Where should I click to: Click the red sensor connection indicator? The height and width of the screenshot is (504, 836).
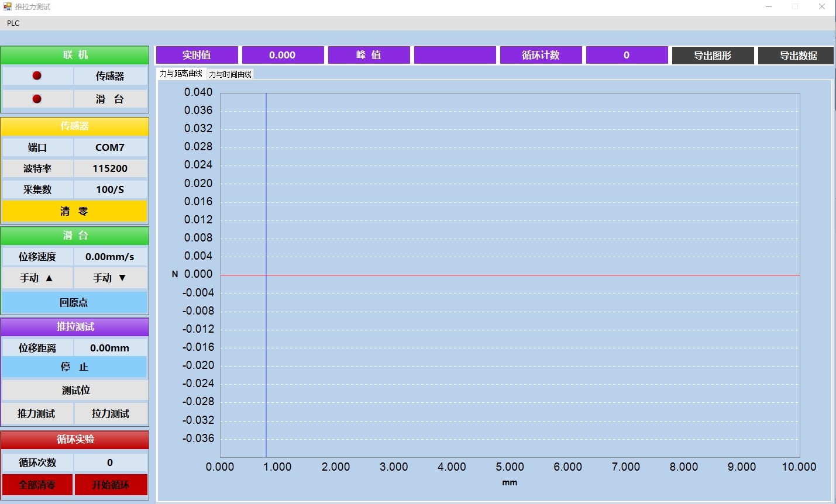[37, 75]
